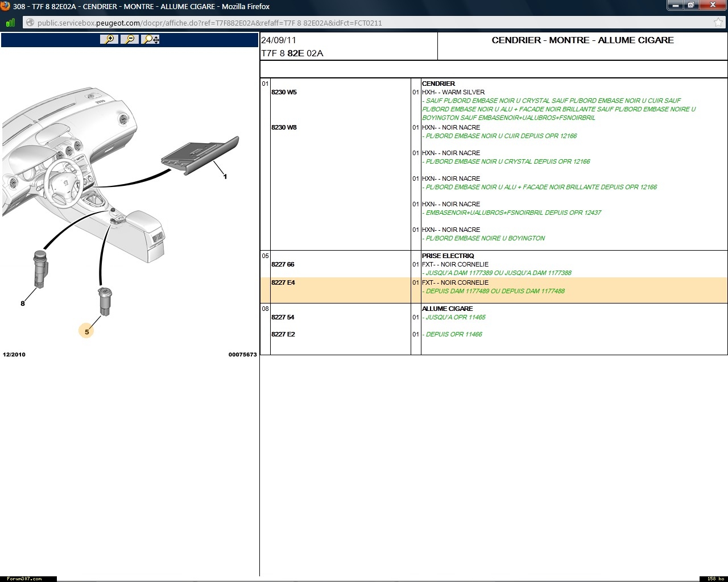The width and height of the screenshot is (728, 582).
Task: Restore down the Firefox window
Action: (691, 5)
